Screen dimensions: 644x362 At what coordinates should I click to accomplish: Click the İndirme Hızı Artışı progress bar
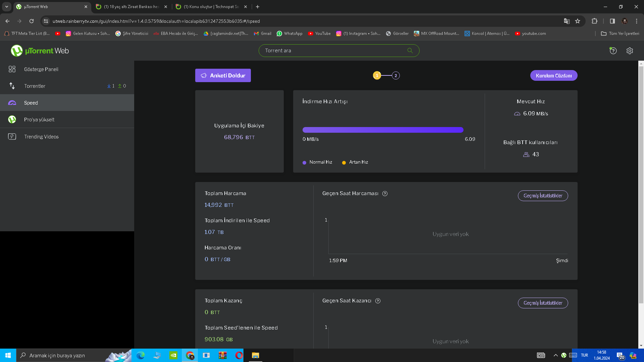point(383,130)
